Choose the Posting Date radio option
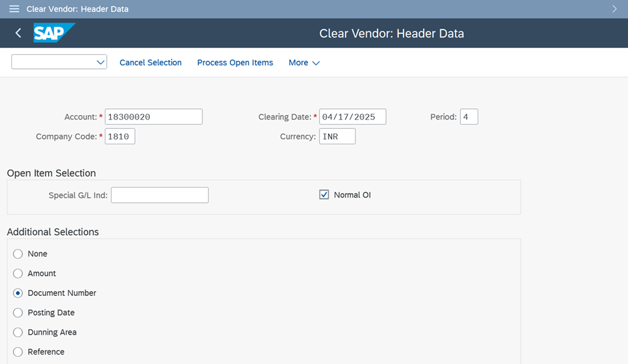The width and height of the screenshot is (628, 364). pyautogui.click(x=17, y=313)
